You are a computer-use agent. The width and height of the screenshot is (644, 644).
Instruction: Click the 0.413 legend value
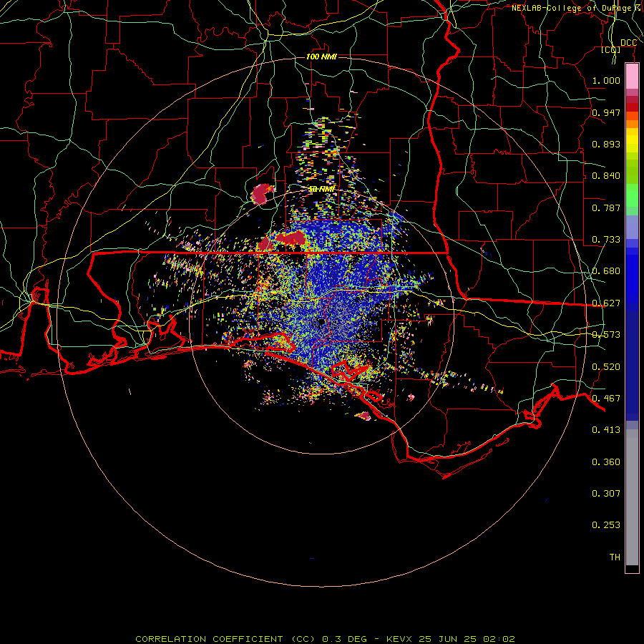(x=606, y=430)
